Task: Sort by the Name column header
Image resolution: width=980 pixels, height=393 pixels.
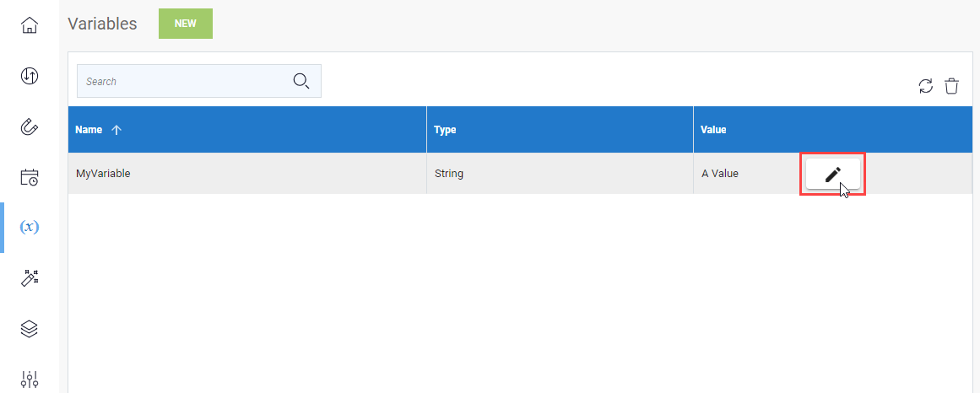Action: pyautogui.click(x=89, y=130)
